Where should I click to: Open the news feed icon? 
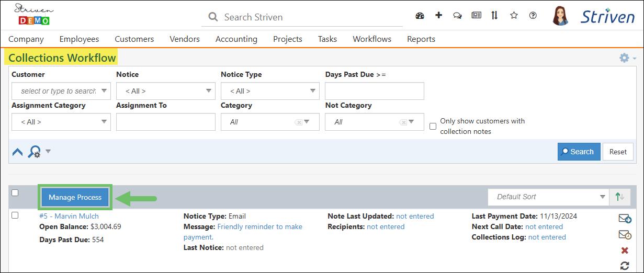(476, 15)
